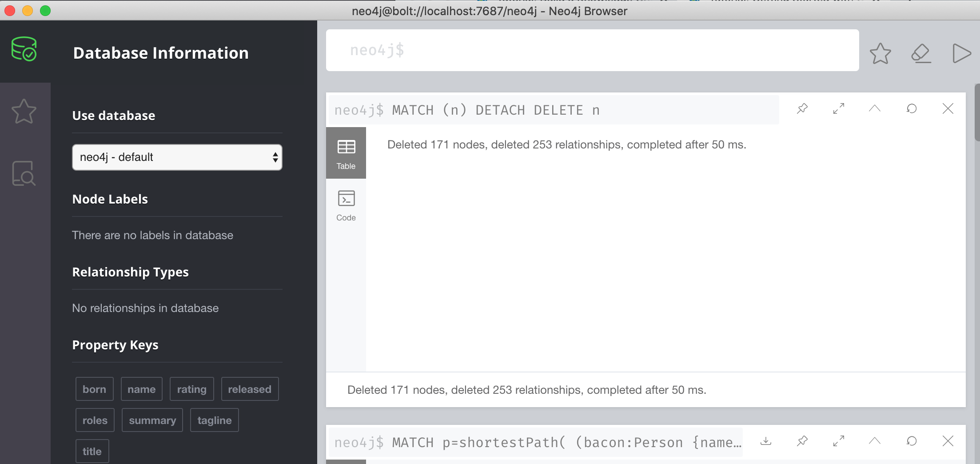The width and height of the screenshot is (980, 464).
Task: Save query to favorites star in editor
Action: (x=880, y=53)
